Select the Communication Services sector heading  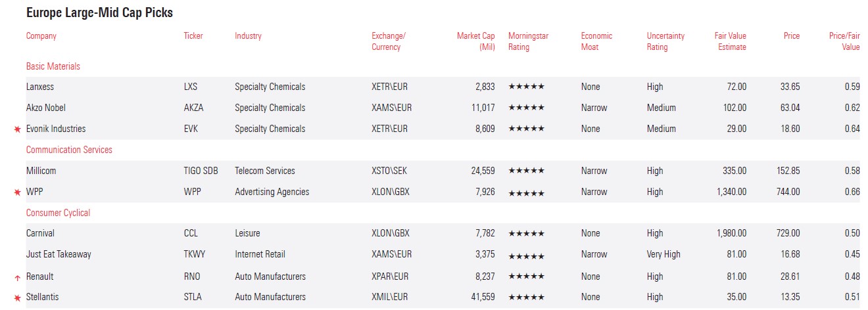click(x=69, y=150)
